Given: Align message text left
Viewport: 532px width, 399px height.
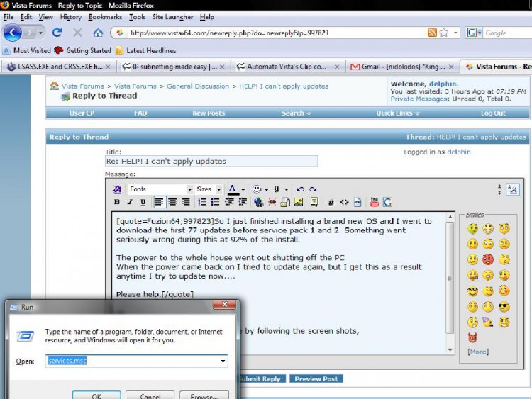Looking at the screenshot, I should (159, 202).
